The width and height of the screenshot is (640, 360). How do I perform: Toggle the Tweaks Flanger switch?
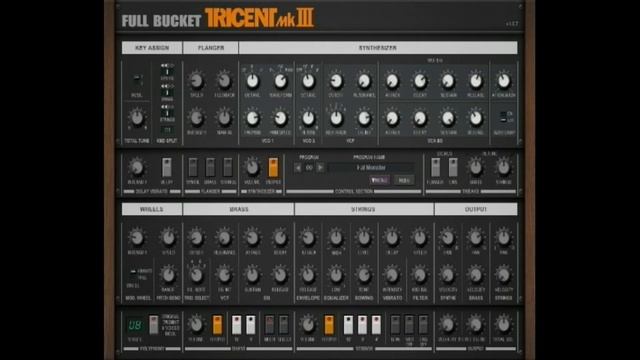coord(436,167)
